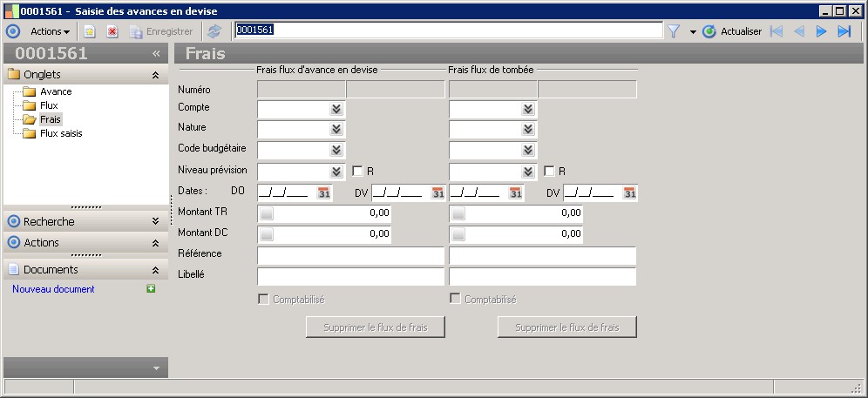Open DV calendar picker for flux de tombée
Image resolution: width=868 pixels, height=398 pixels.
(629, 193)
